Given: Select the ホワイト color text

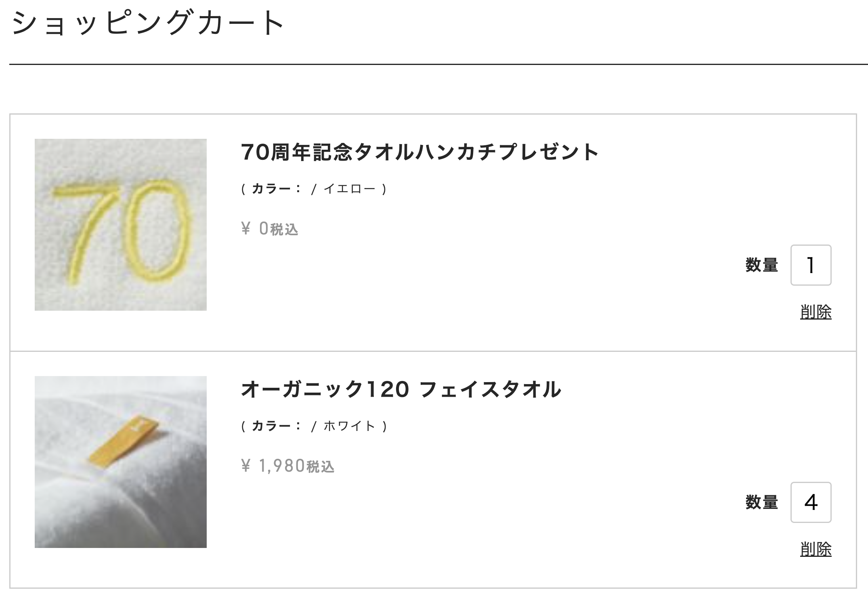Looking at the screenshot, I should pyautogui.click(x=350, y=426).
